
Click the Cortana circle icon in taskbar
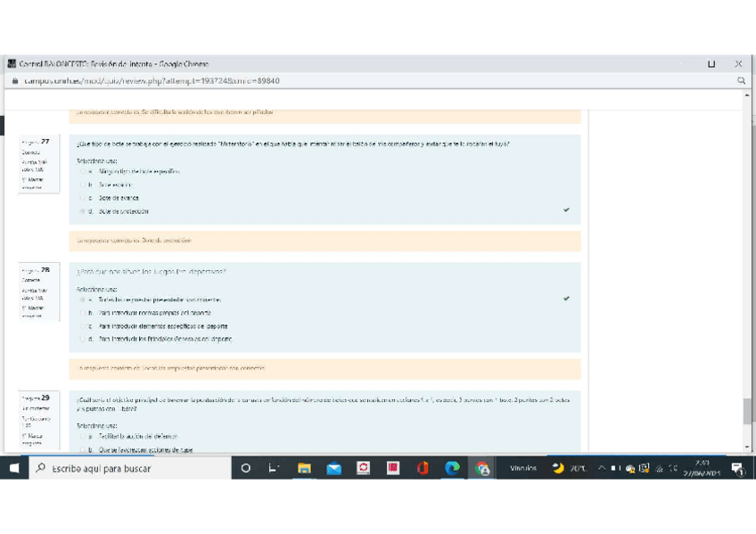[x=246, y=468]
